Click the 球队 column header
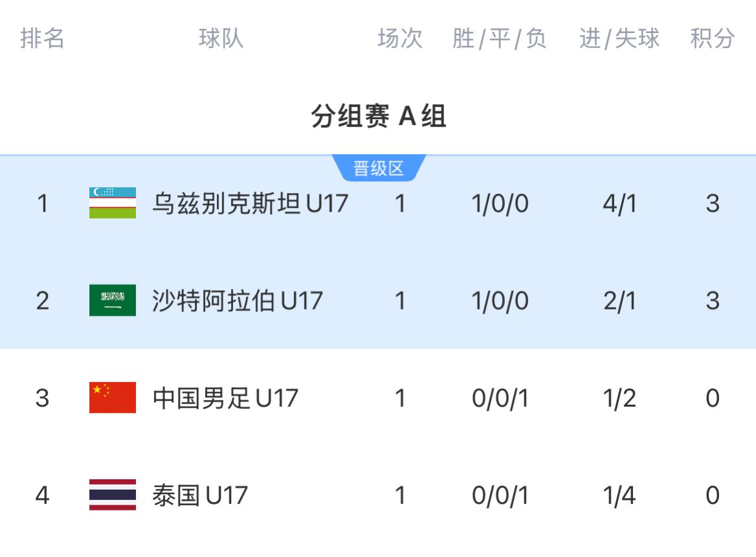The width and height of the screenshot is (756, 557). pos(221,39)
